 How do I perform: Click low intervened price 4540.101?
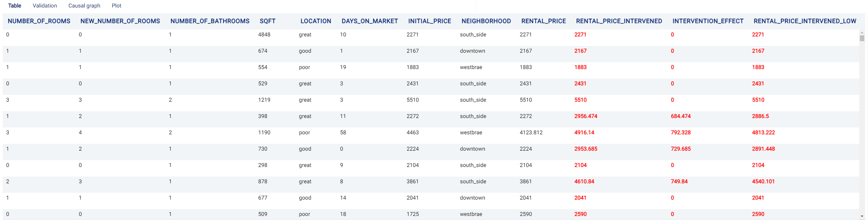pyautogui.click(x=763, y=182)
